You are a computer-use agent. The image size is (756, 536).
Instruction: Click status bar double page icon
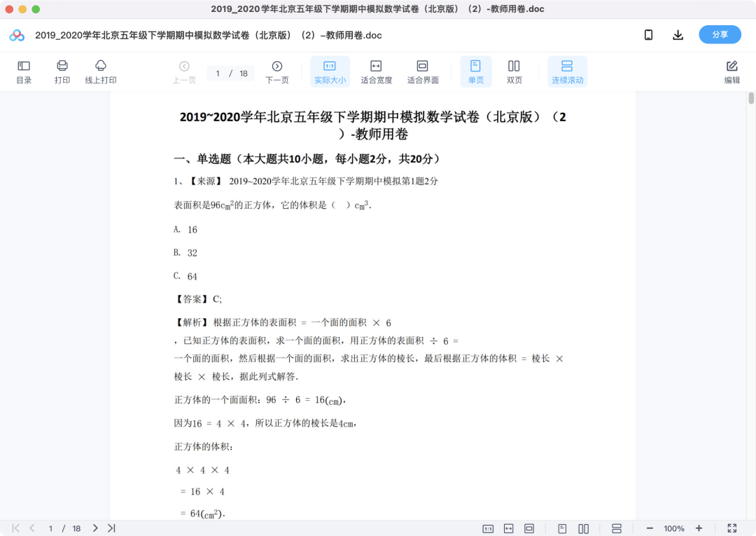583,529
